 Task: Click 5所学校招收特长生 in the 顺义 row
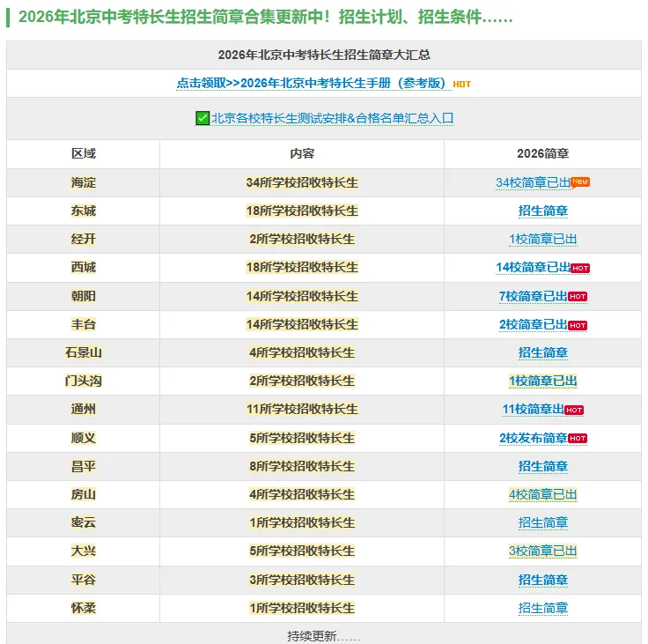coord(302,438)
